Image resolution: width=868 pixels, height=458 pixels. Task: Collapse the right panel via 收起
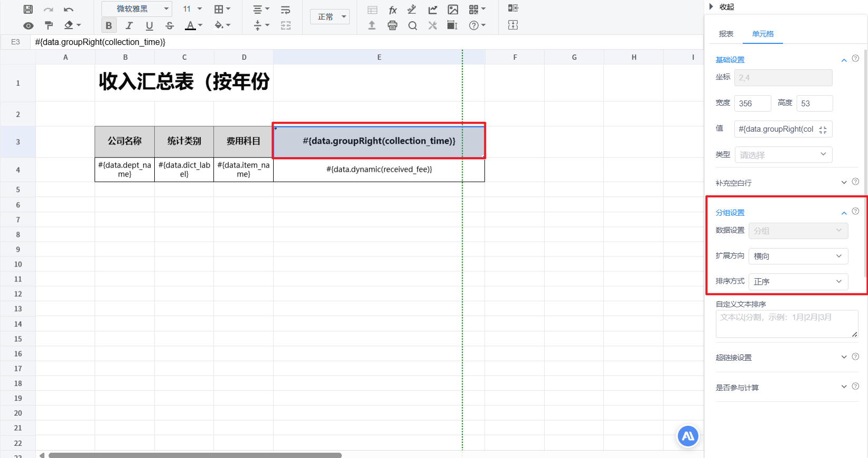pyautogui.click(x=722, y=7)
